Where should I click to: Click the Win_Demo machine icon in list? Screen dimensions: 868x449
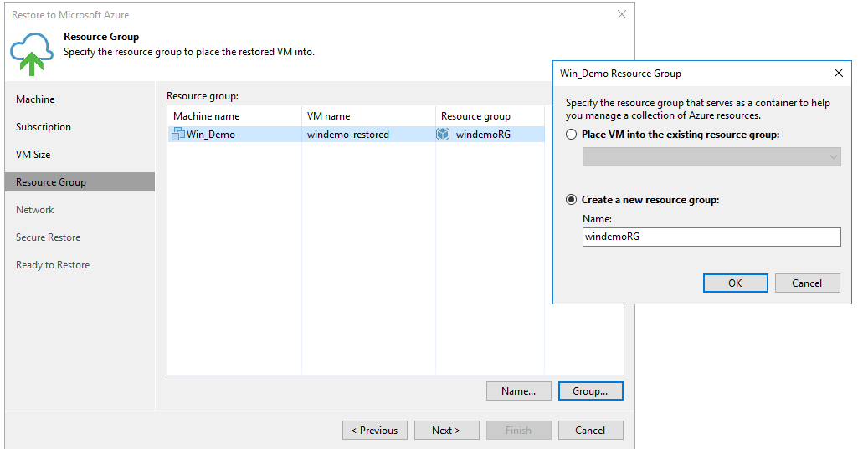pyautogui.click(x=178, y=134)
